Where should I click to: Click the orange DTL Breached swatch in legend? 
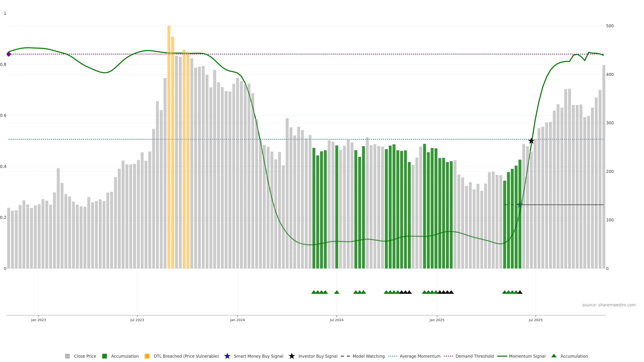[x=147, y=356]
